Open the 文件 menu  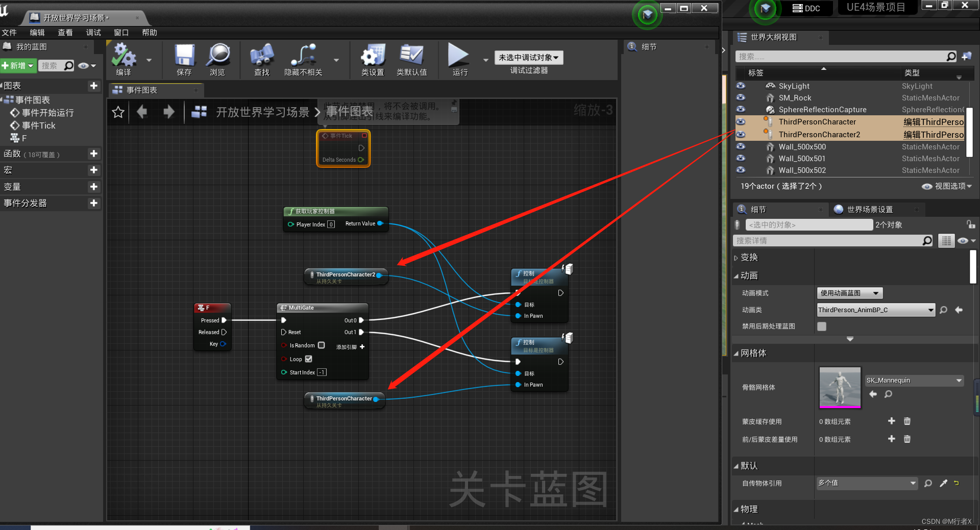point(9,33)
